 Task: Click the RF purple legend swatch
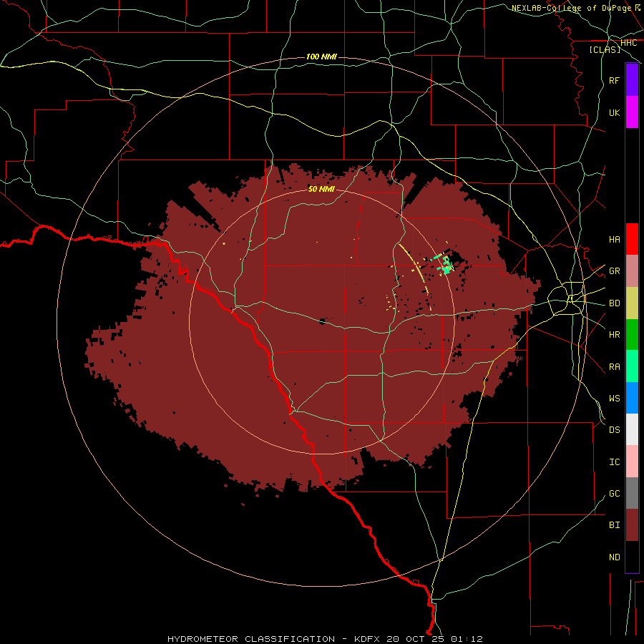click(632, 80)
